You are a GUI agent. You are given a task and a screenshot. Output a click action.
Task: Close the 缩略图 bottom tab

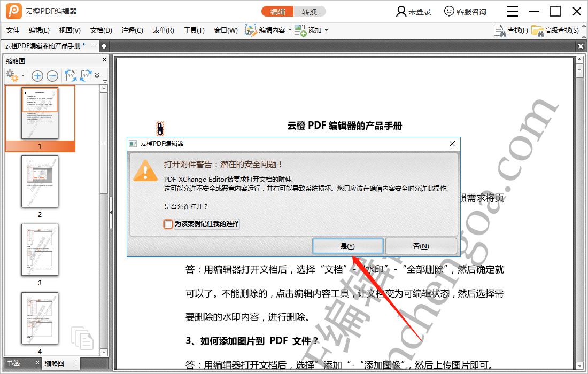point(75,363)
